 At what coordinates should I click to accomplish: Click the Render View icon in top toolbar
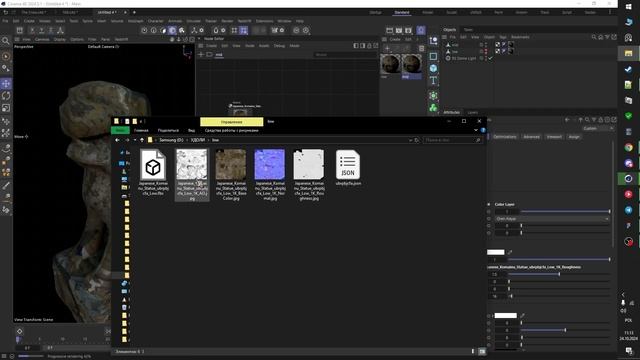point(389,30)
